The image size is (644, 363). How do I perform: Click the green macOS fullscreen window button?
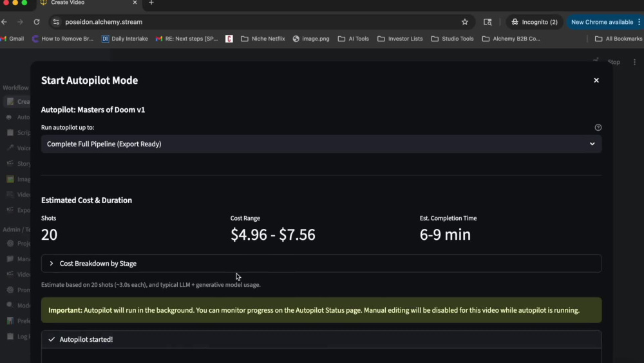(24, 3)
